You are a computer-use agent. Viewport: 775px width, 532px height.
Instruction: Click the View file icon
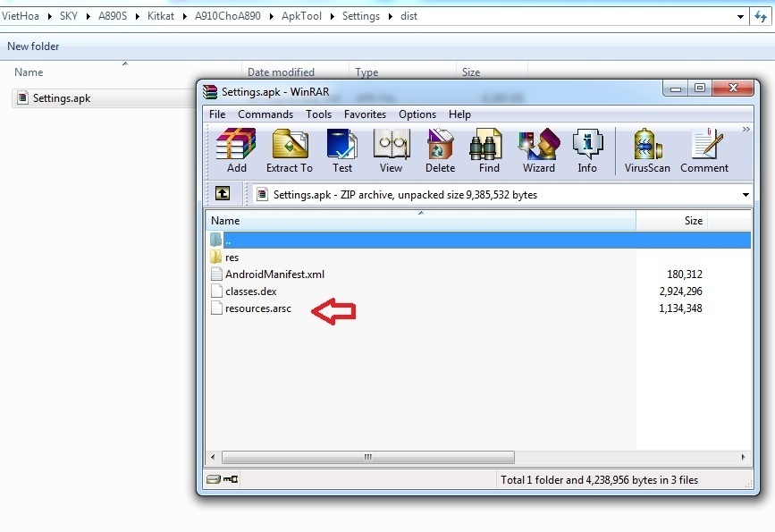click(391, 150)
